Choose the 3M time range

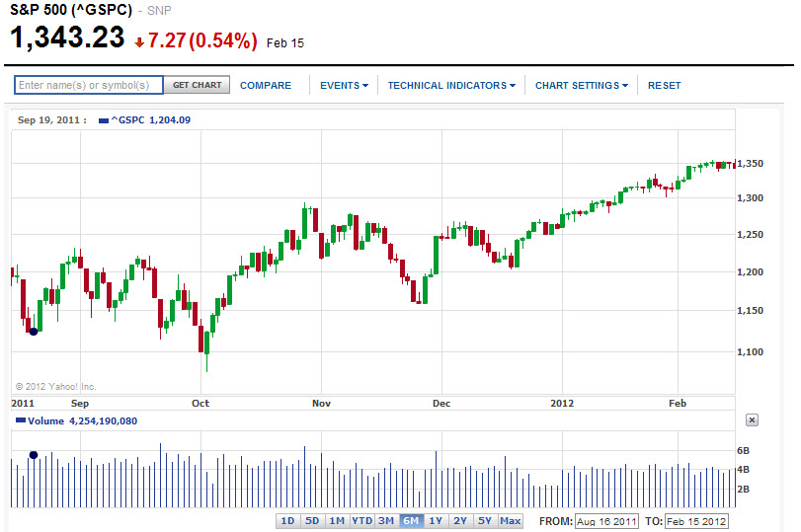(x=386, y=521)
